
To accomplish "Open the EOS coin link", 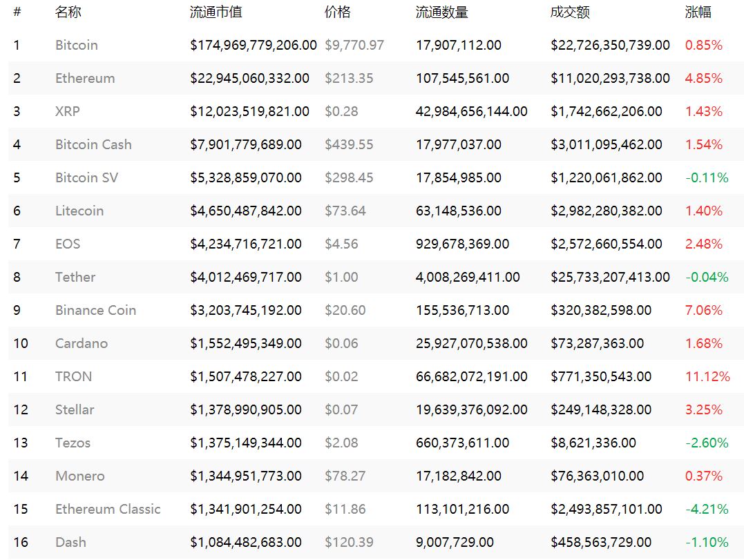I will tap(68, 244).
